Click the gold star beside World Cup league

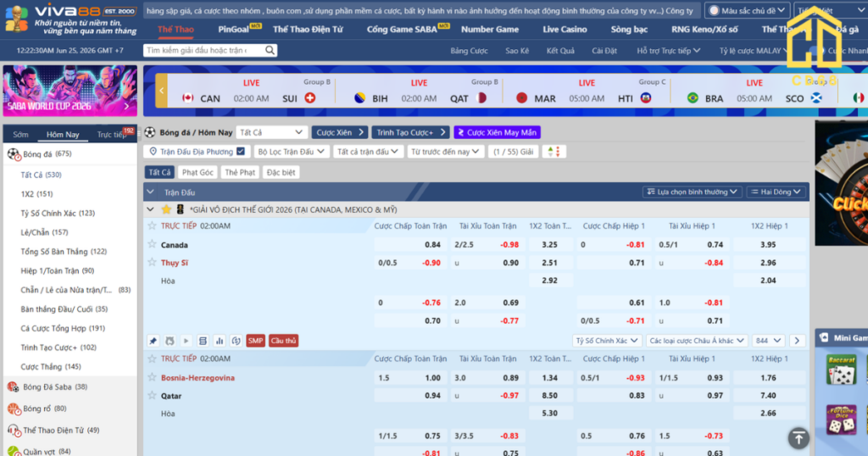[x=166, y=209]
